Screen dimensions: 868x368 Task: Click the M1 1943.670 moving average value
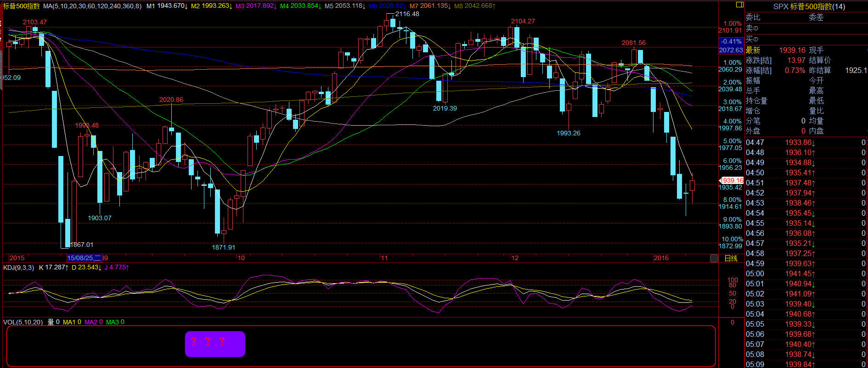pyautogui.click(x=167, y=6)
